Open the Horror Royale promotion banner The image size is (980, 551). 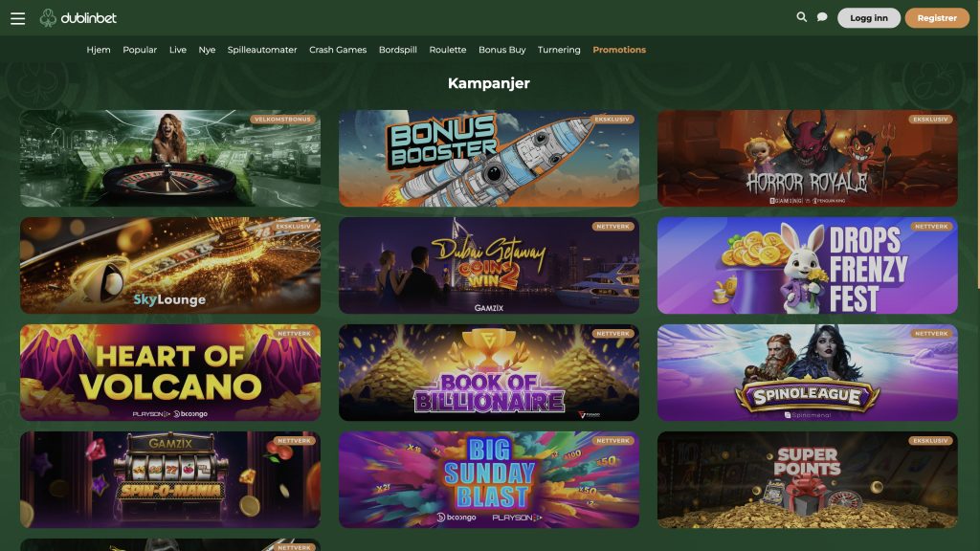click(x=807, y=159)
